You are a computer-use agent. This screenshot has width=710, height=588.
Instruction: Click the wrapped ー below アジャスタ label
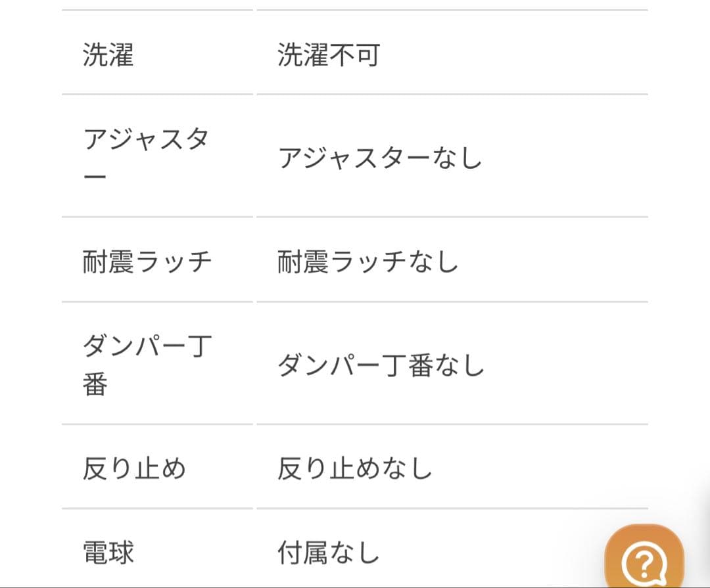click(95, 179)
